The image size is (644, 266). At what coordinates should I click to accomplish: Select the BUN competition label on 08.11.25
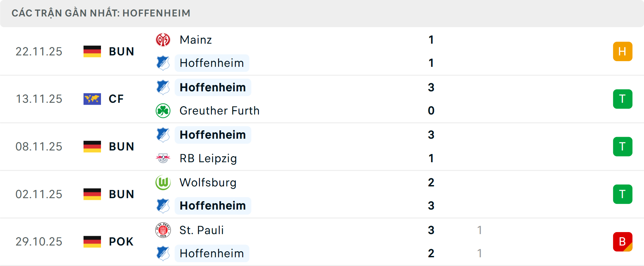121,146
